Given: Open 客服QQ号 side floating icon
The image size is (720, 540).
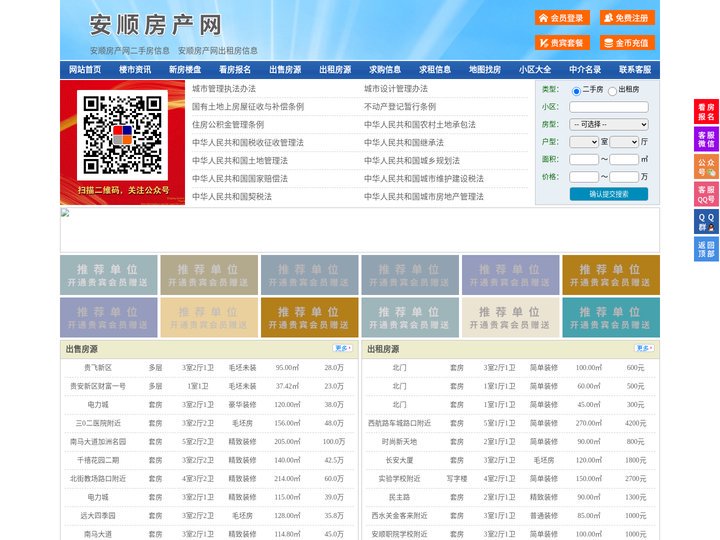Looking at the screenshot, I should pyautogui.click(x=706, y=194).
